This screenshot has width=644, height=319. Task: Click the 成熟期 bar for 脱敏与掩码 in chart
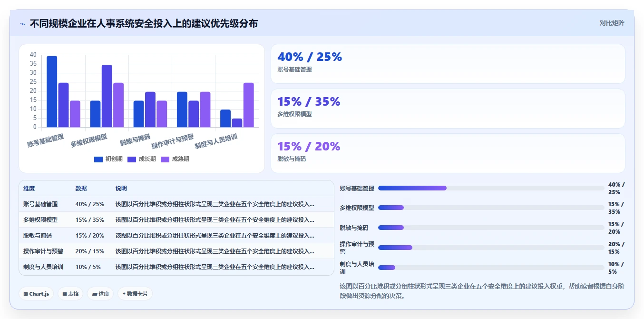[x=162, y=114]
